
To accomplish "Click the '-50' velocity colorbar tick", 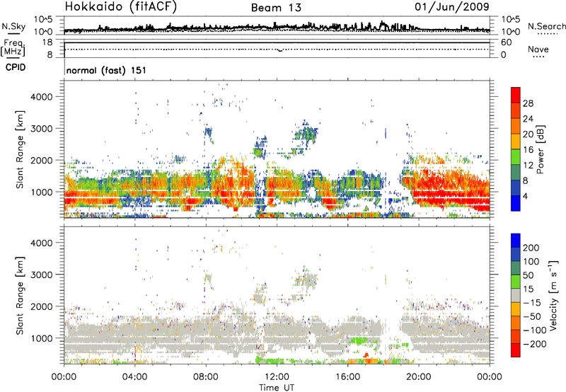I will (532, 316).
